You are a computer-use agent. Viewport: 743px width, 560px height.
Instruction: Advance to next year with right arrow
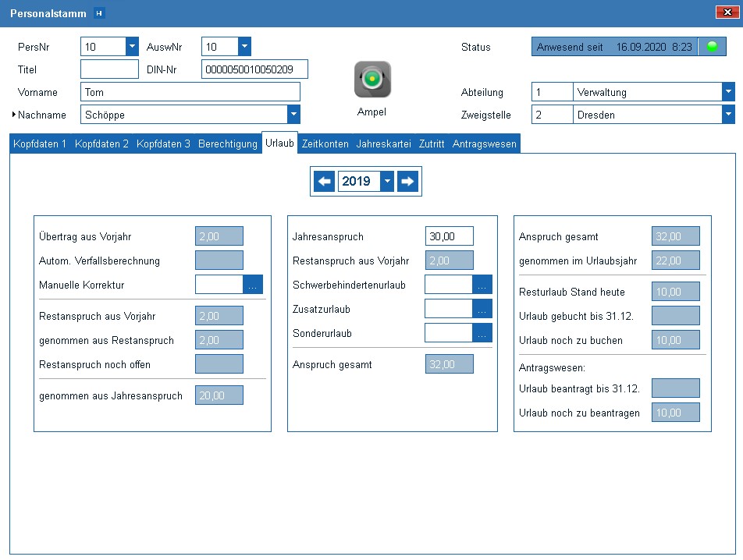click(x=407, y=182)
